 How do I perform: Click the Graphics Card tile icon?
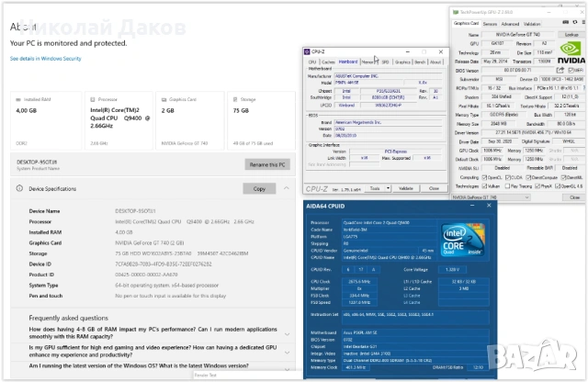coord(164,100)
